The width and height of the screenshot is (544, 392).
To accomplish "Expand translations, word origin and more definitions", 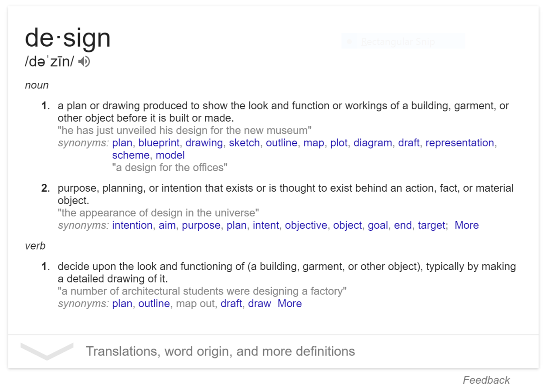I will pos(273,351).
